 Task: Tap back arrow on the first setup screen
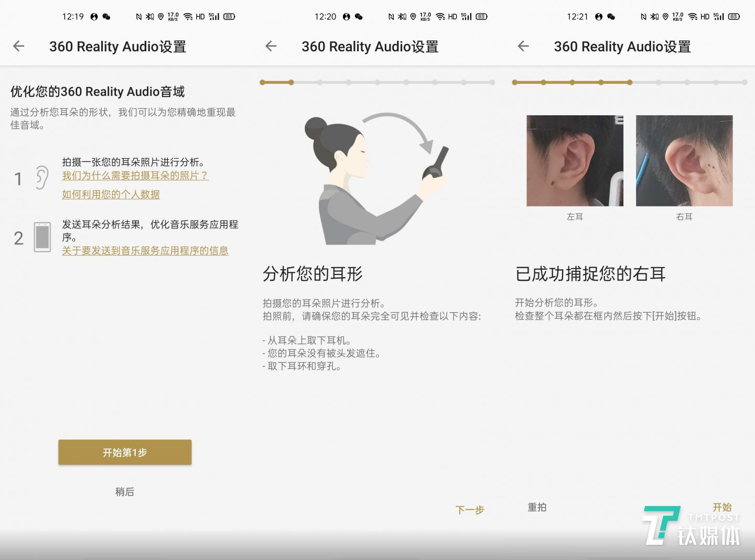(19, 47)
